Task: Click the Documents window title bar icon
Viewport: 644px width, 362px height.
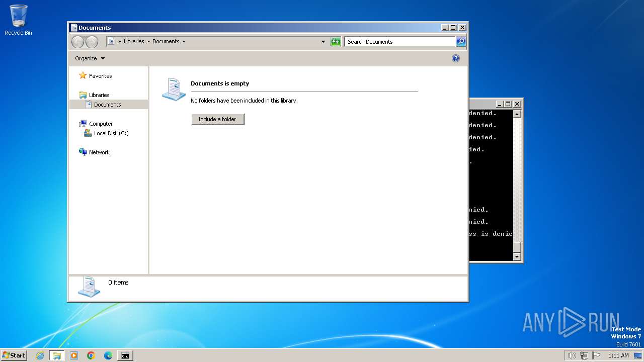Action: tap(74, 28)
